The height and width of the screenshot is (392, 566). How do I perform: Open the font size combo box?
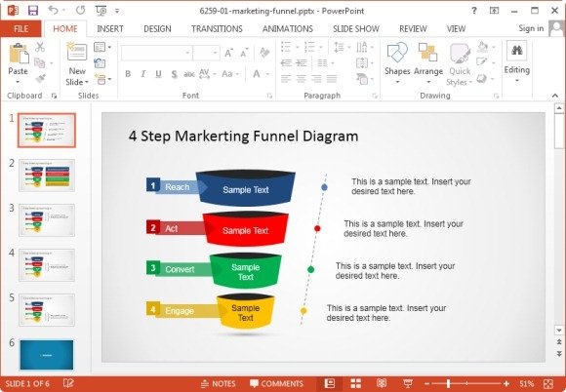coord(206,53)
